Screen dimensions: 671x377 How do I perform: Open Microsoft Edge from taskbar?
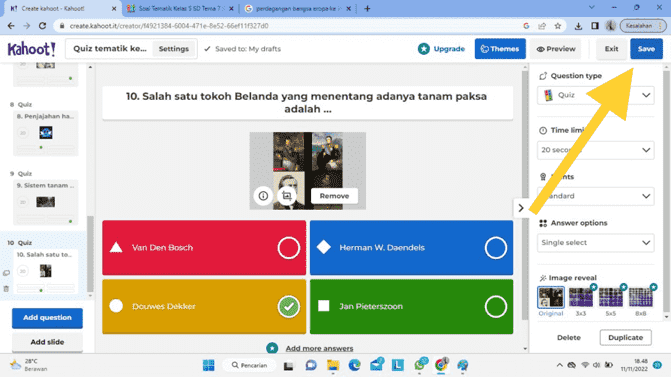click(x=354, y=365)
